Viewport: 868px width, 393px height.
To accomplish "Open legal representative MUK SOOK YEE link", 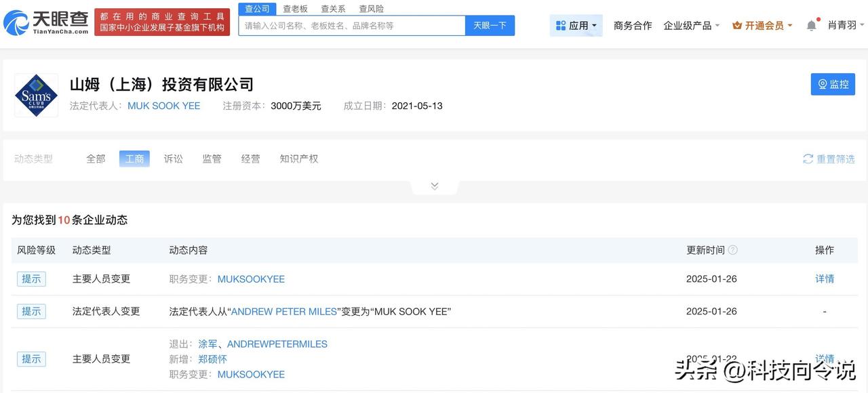I will click(164, 106).
